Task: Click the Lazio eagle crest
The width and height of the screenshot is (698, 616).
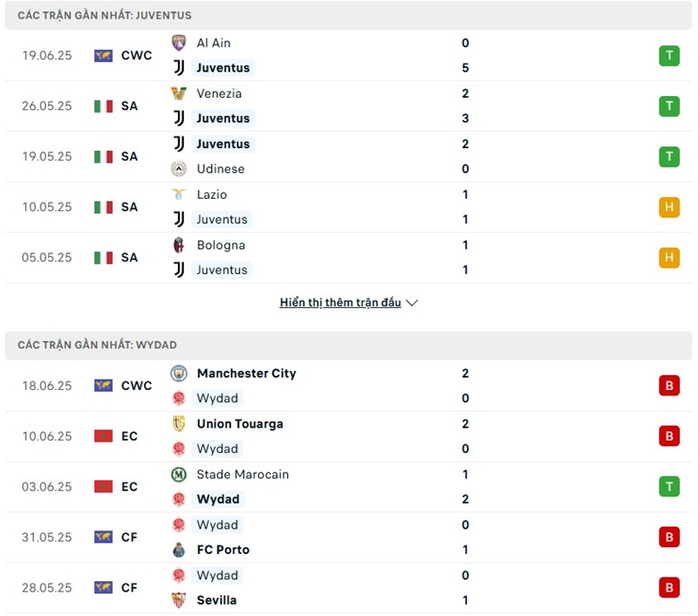Action: (179, 194)
